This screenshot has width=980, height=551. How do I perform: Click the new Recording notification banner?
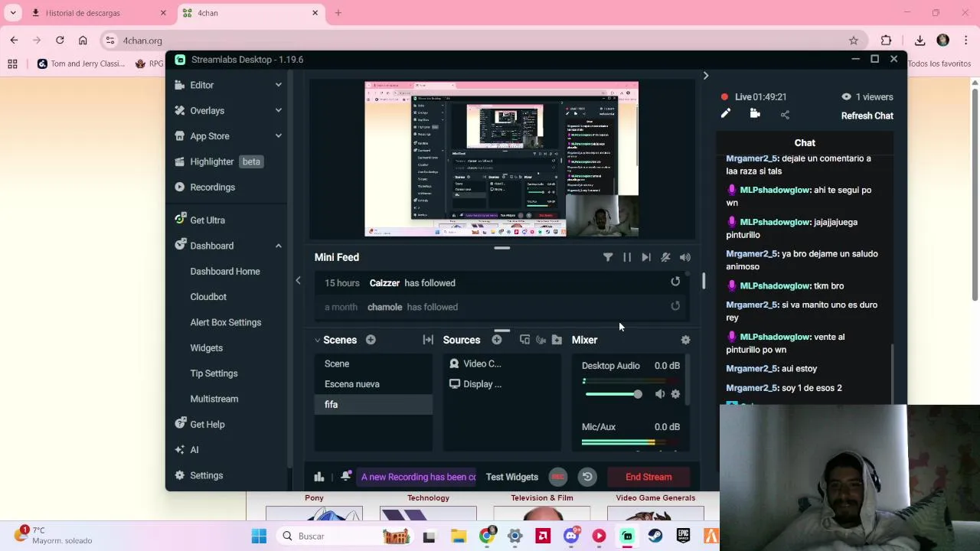pos(418,477)
